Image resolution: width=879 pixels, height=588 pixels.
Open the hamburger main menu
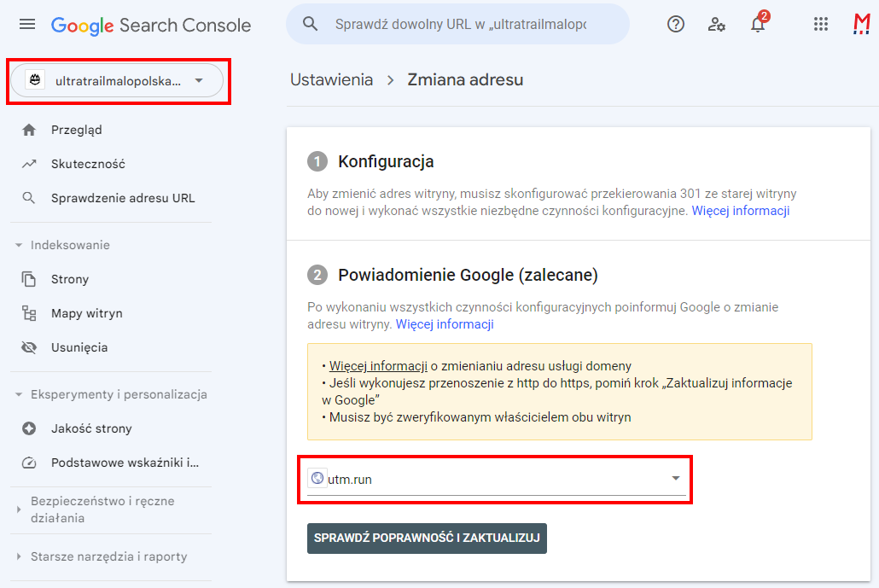click(x=27, y=25)
